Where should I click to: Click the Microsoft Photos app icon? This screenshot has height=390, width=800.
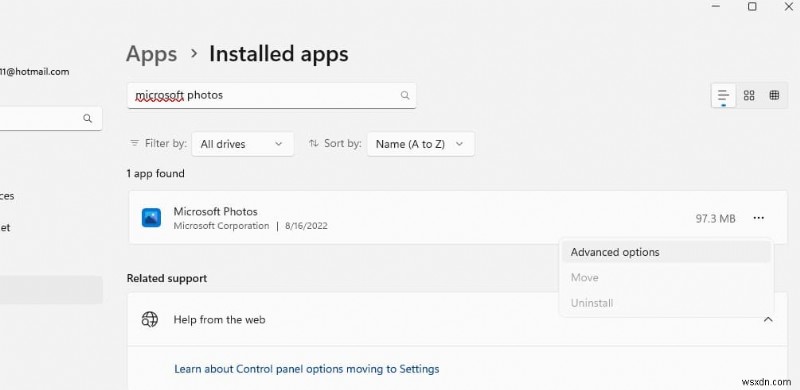[152, 218]
